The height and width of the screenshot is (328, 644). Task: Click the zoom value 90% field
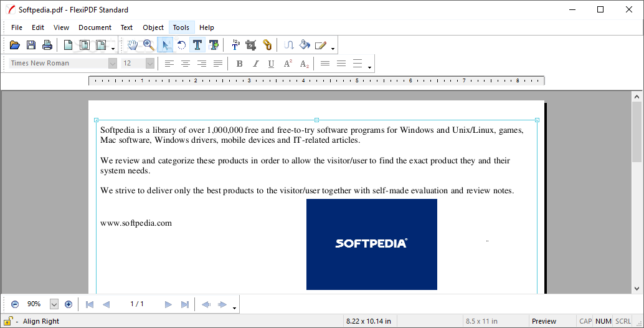pyautogui.click(x=34, y=304)
